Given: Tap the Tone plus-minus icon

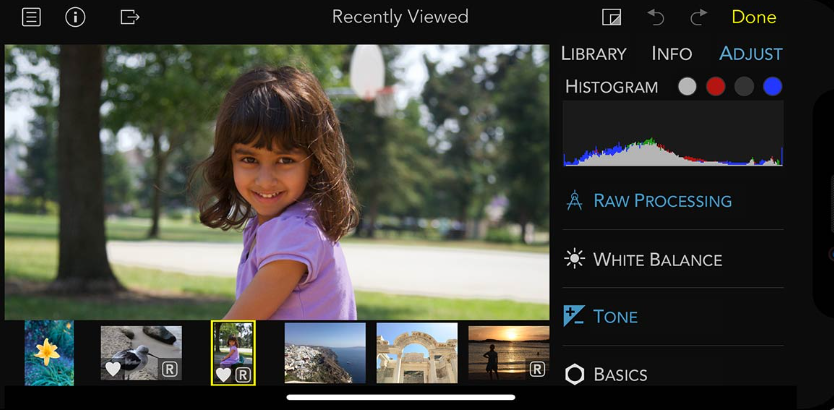Looking at the screenshot, I should [x=574, y=316].
